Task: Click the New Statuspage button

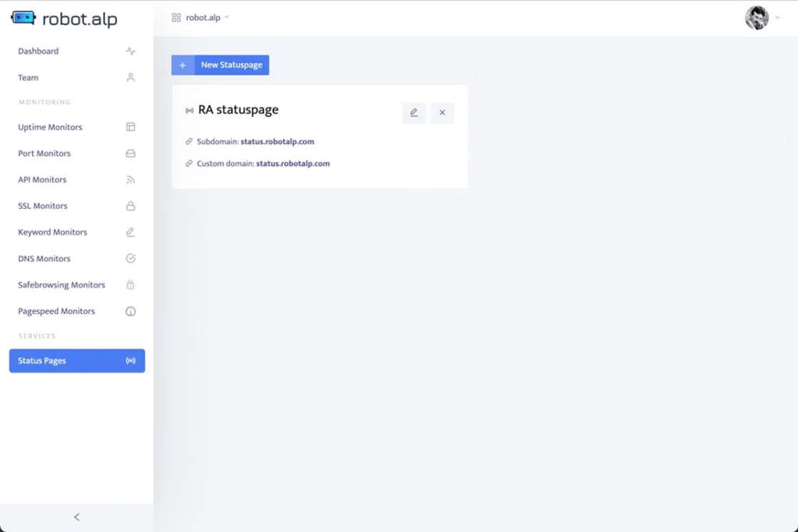Action: tap(231, 65)
